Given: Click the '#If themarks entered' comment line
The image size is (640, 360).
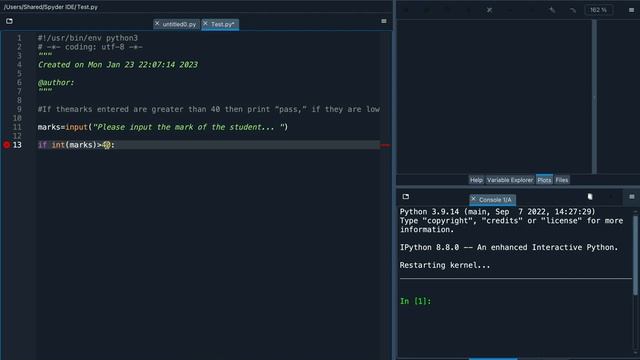Looking at the screenshot, I should 209,109.
